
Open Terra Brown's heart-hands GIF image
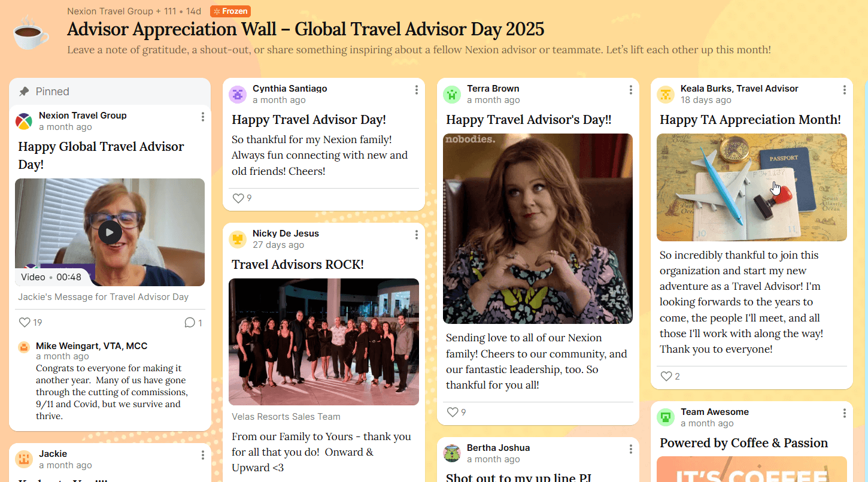pyautogui.click(x=538, y=229)
